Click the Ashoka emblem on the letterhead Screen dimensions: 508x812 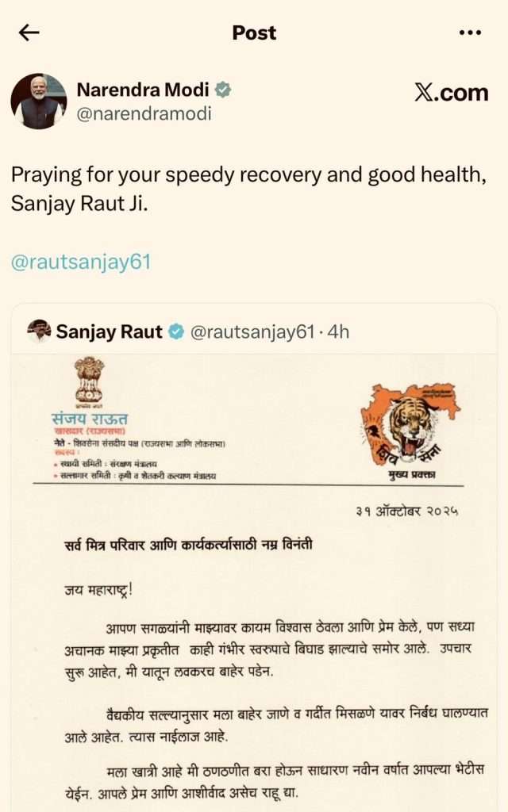(89, 381)
